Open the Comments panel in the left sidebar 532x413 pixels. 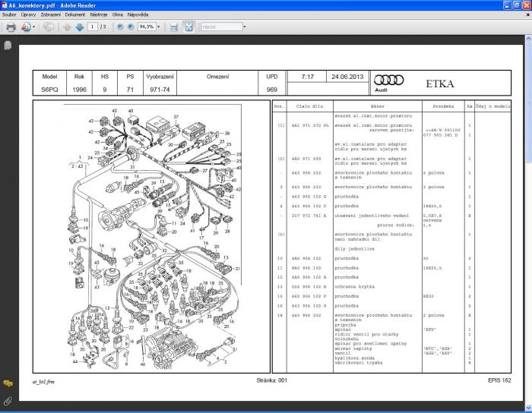(x=8, y=384)
